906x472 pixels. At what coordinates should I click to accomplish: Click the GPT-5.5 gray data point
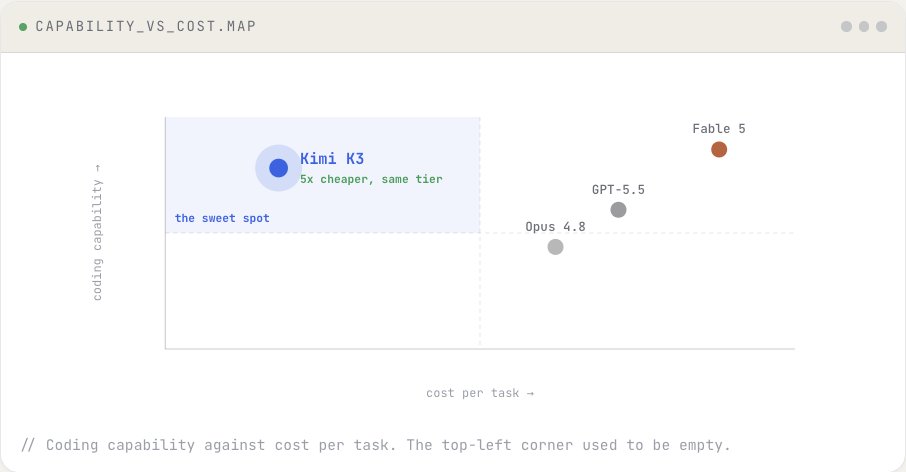coord(618,210)
